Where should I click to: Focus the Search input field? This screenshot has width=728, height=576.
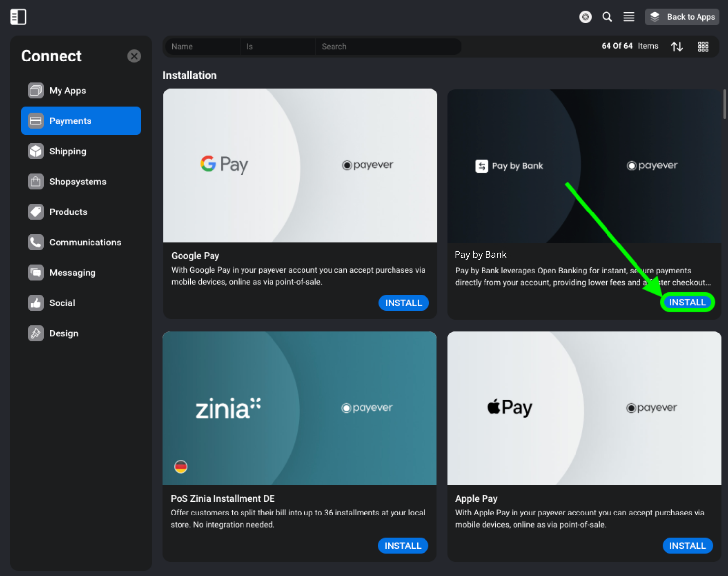click(388, 46)
